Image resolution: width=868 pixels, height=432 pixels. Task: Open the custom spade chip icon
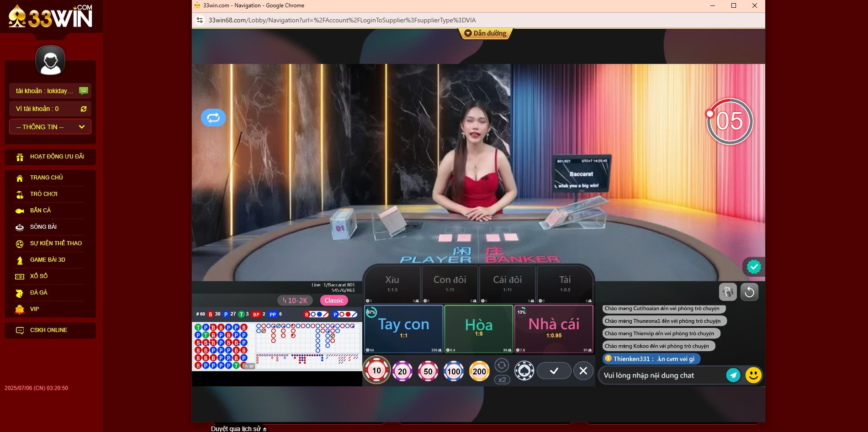coord(524,371)
